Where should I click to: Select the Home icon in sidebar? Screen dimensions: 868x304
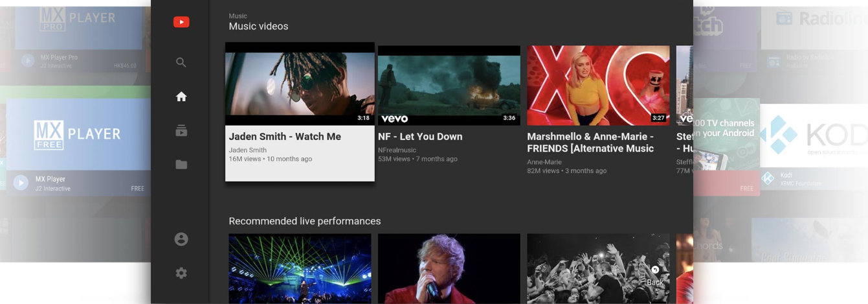click(x=181, y=97)
